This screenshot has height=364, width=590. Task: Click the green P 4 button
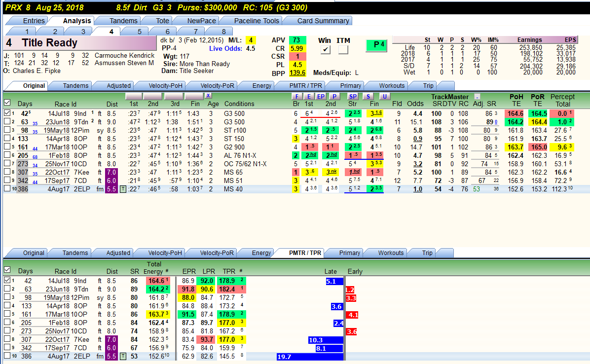(377, 45)
